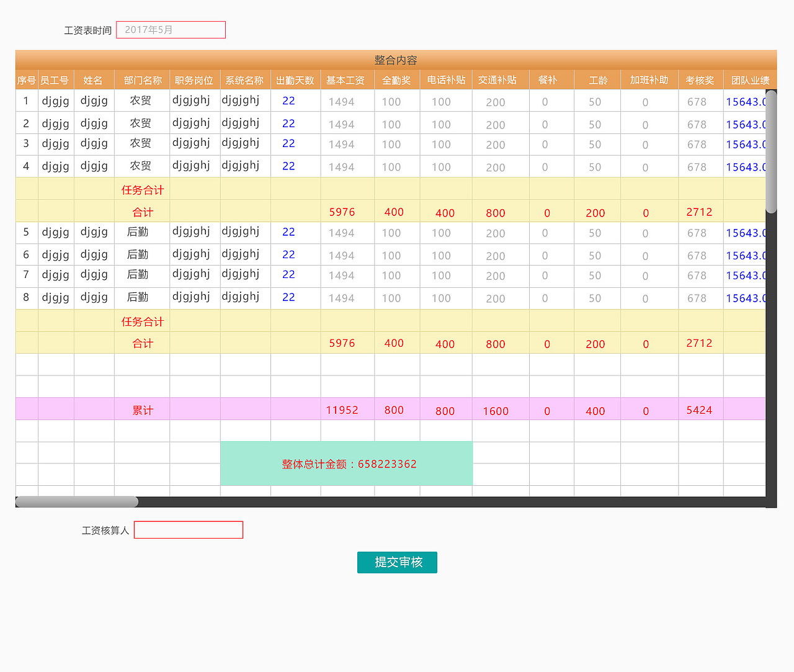Screen dimensions: 794x672
Task: Open row 1's blue attendance value 22
Action: click(288, 101)
